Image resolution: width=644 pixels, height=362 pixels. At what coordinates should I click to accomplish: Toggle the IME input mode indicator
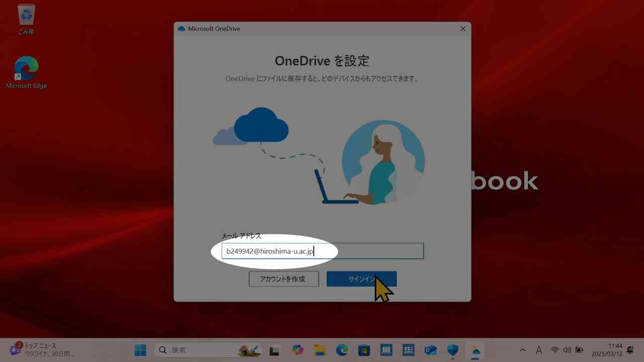pos(539,349)
